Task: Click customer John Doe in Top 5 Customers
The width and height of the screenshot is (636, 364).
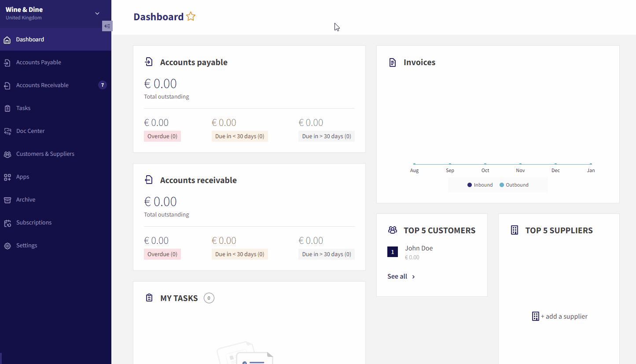Action: (419, 248)
